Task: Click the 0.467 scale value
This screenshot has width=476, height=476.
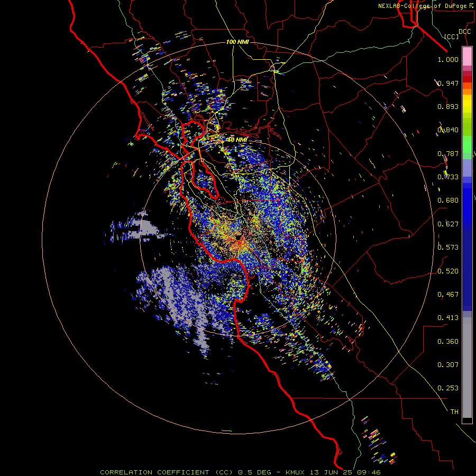Action: coord(448,295)
